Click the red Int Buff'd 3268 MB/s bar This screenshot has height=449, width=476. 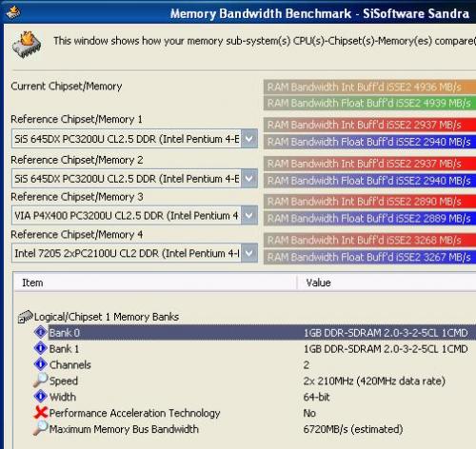(369, 240)
